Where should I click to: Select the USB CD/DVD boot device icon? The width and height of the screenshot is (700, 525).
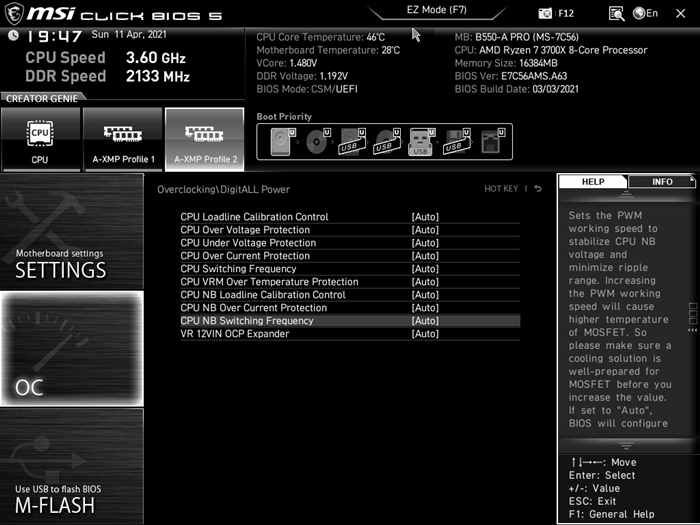point(388,142)
